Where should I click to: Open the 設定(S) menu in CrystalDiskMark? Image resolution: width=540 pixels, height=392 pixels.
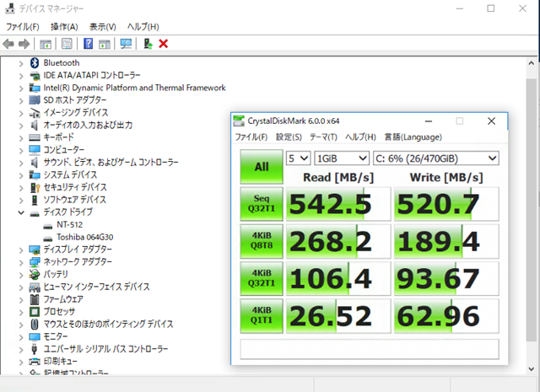pyautogui.click(x=289, y=137)
